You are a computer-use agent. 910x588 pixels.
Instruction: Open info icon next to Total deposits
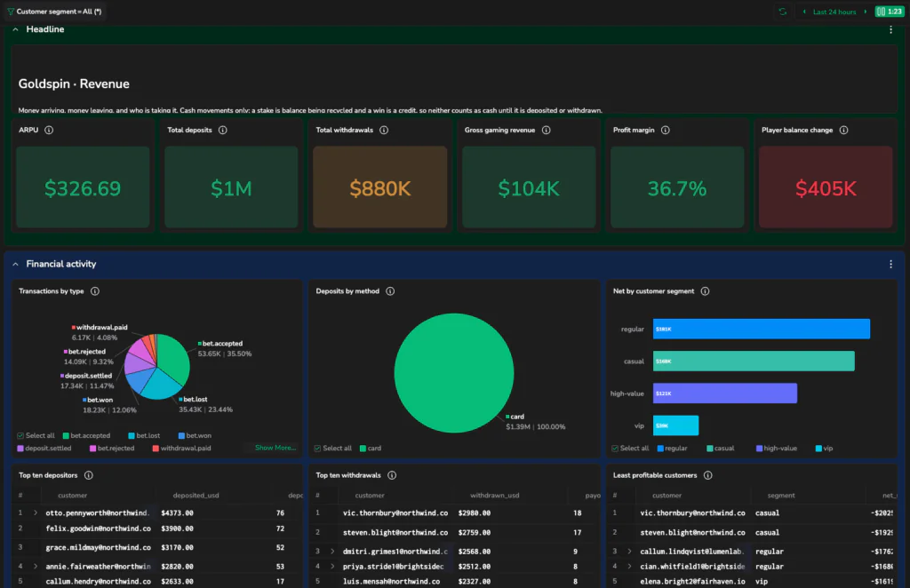click(222, 130)
